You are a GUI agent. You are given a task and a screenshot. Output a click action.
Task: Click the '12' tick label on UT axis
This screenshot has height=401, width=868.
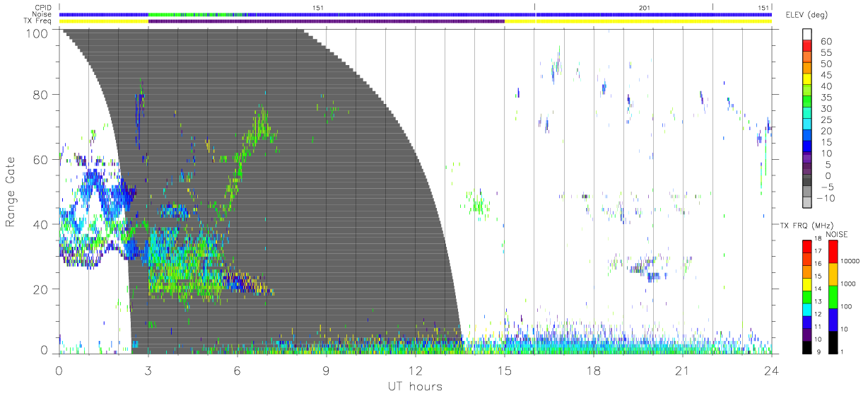[x=415, y=371]
